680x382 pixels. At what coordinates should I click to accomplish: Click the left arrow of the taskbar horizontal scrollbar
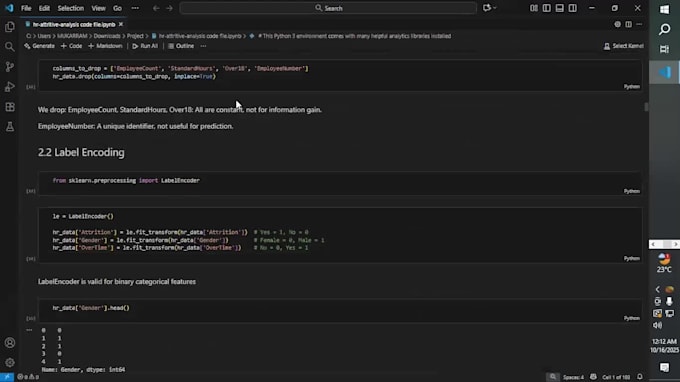[x=653, y=245]
